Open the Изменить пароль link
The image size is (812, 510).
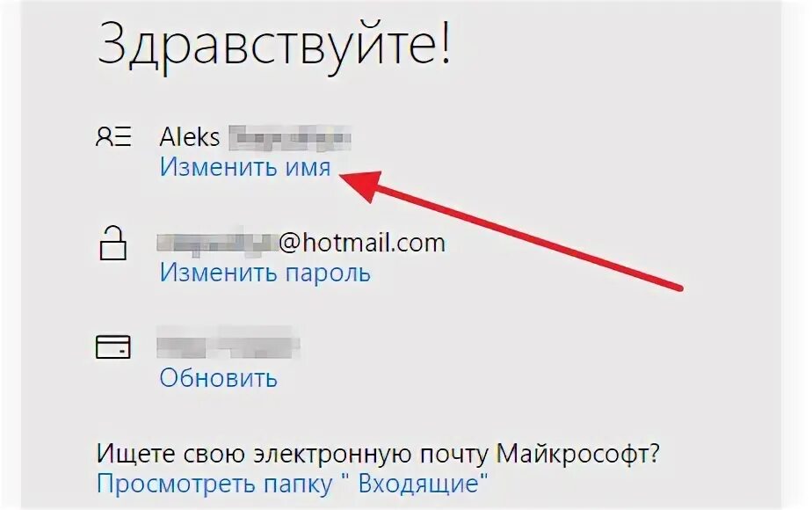(x=265, y=273)
